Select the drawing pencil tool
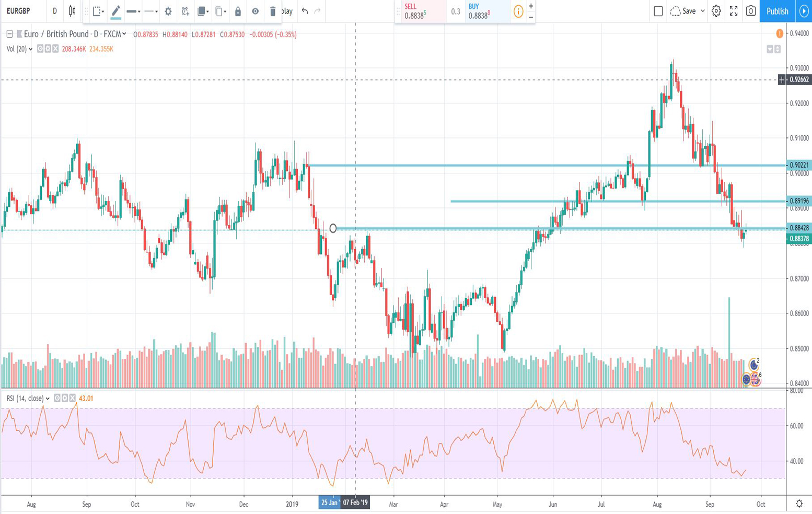This screenshot has width=812, height=514. 116,10
